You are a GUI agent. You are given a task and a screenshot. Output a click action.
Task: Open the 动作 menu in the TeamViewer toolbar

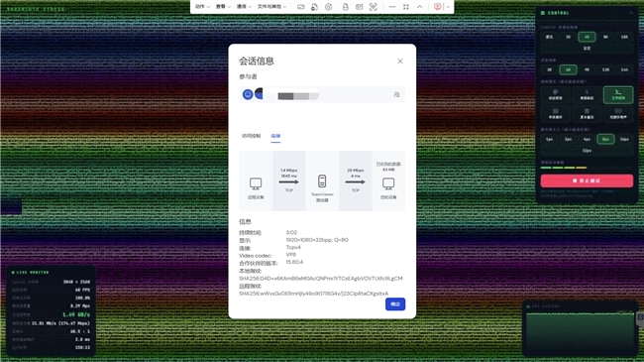pyautogui.click(x=202, y=7)
